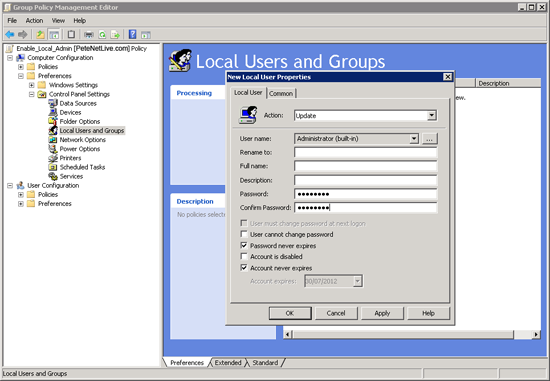Click the dialog's Help button
This screenshot has width=550, height=381.
click(428, 313)
